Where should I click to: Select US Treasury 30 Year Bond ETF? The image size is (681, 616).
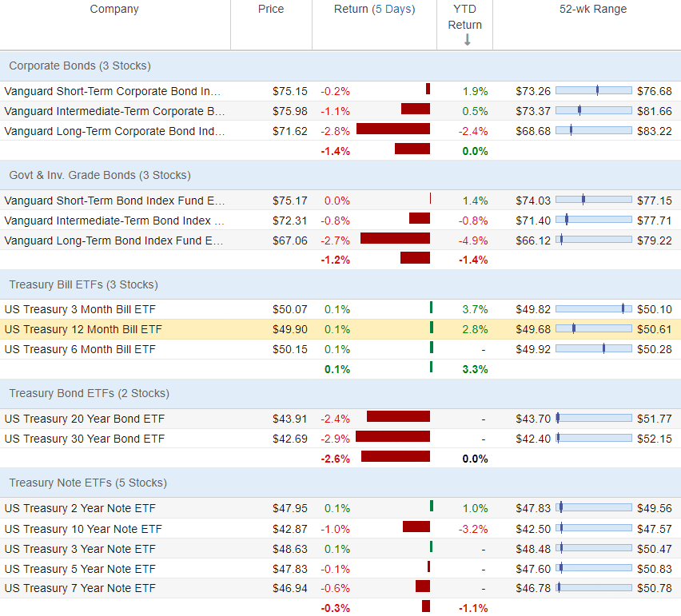point(85,439)
